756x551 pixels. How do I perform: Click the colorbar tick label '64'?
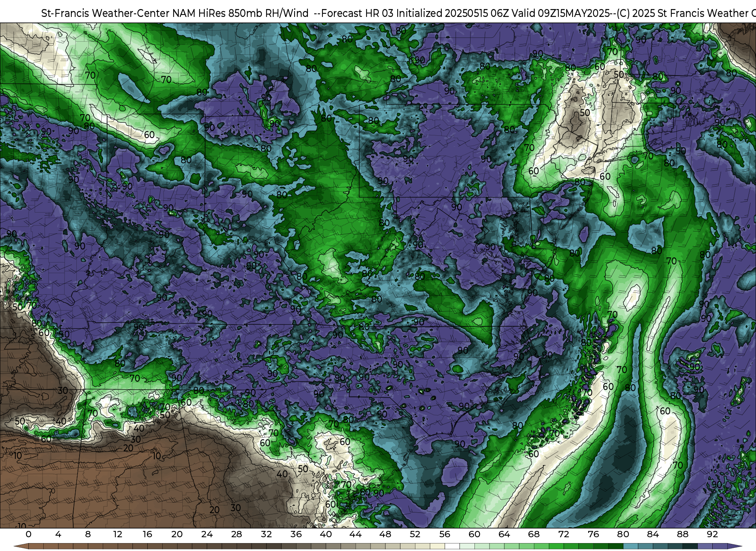point(504,534)
